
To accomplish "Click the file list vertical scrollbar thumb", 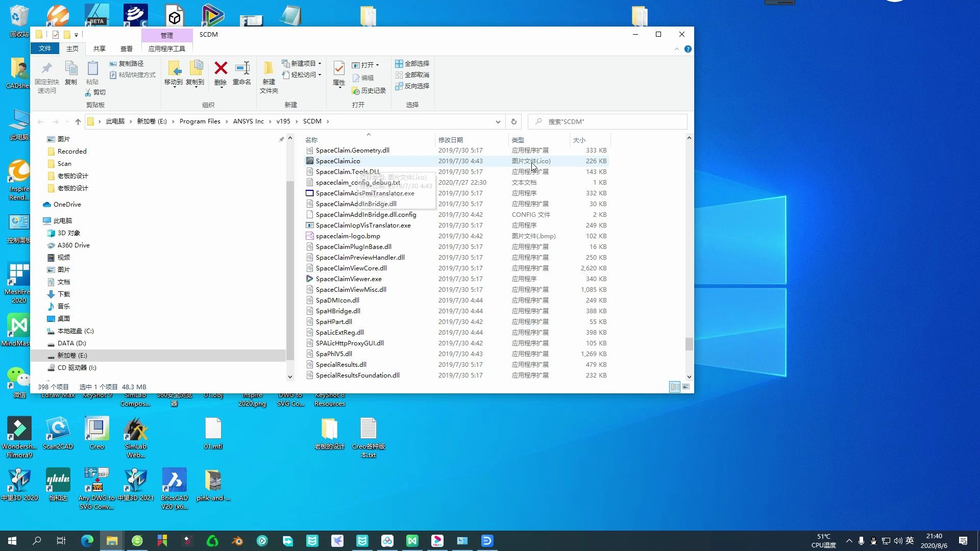I will click(x=689, y=344).
